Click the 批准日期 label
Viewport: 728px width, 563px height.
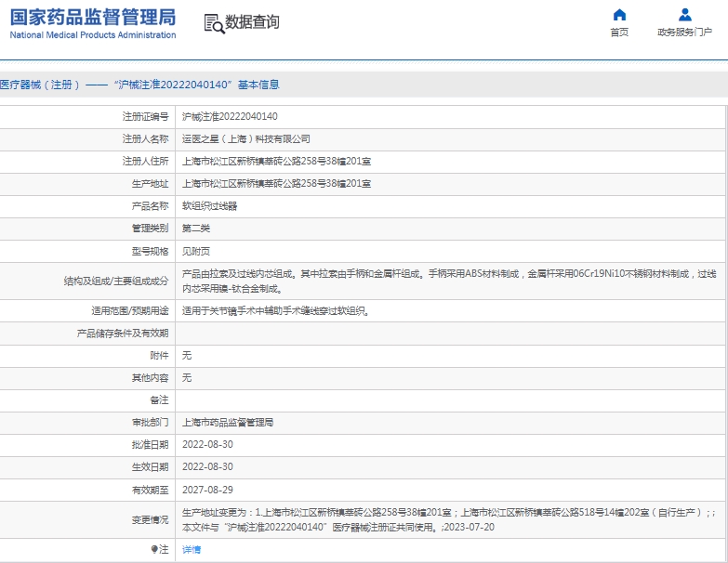(150, 444)
